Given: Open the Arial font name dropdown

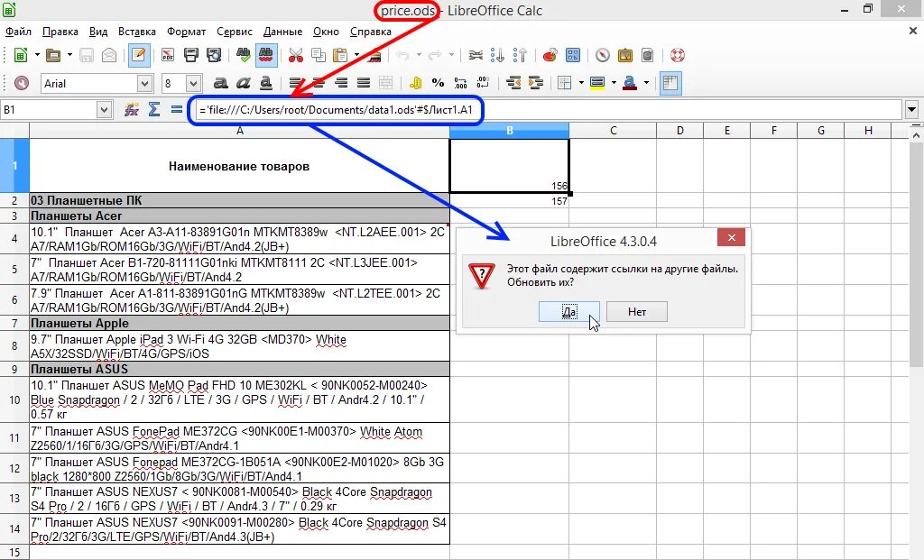Looking at the screenshot, I should (145, 84).
